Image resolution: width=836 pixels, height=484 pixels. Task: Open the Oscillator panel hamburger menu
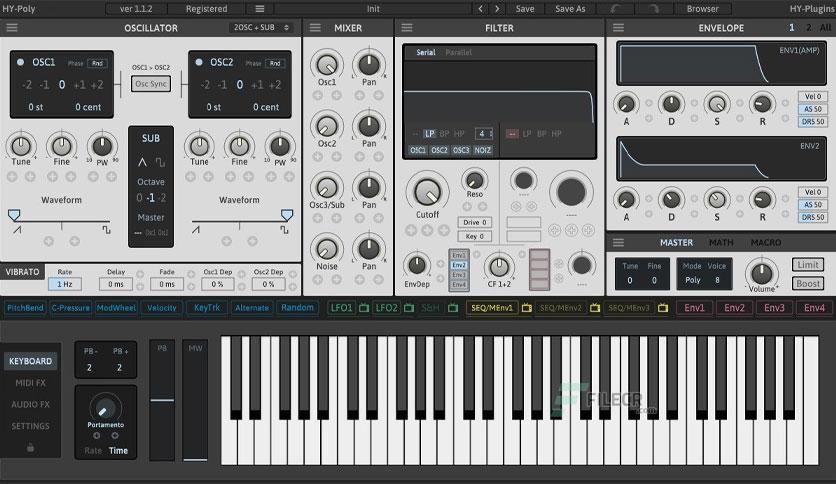12,28
